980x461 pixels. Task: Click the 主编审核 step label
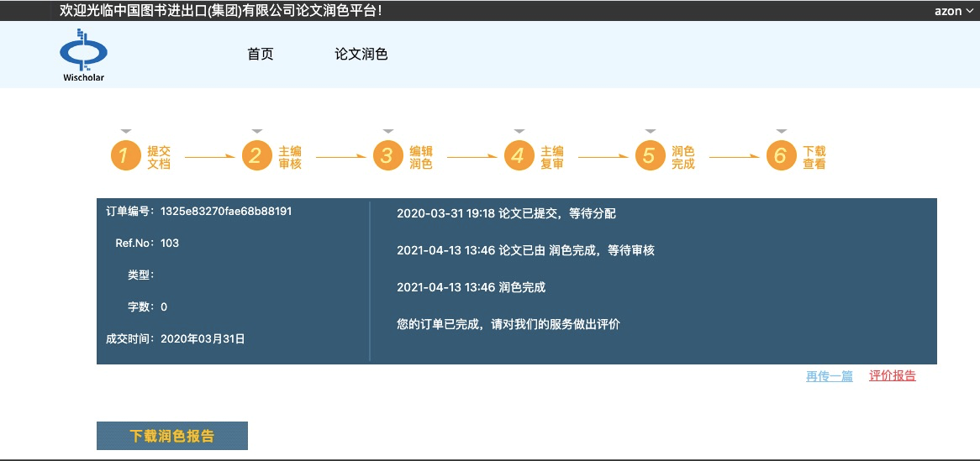point(290,158)
